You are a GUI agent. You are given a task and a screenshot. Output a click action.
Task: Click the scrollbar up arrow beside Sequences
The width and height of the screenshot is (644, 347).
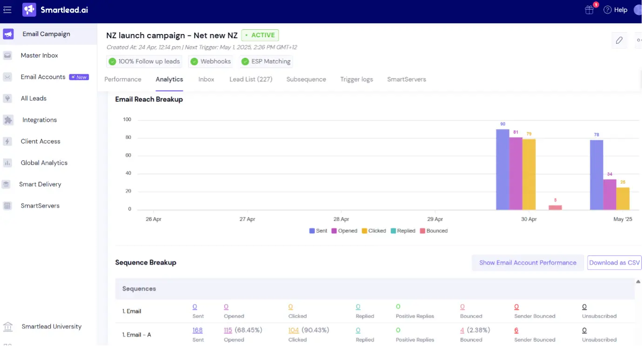(638, 281)
